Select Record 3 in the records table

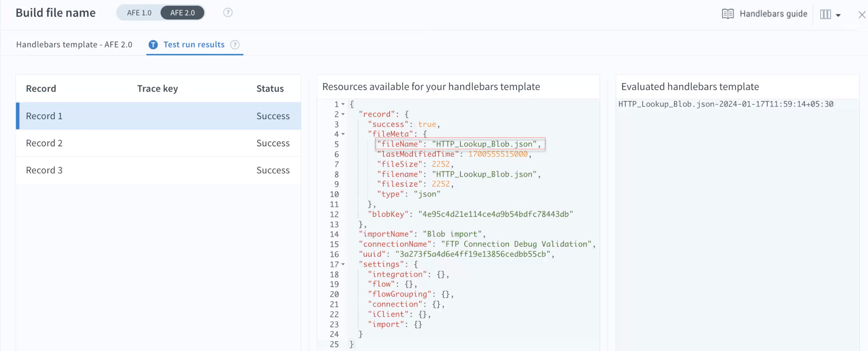pos(158,170)
